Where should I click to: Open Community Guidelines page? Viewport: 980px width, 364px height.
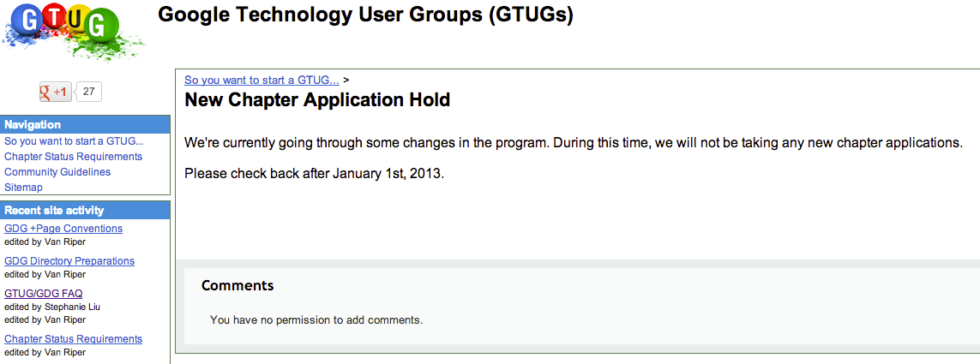pos(57,171)
